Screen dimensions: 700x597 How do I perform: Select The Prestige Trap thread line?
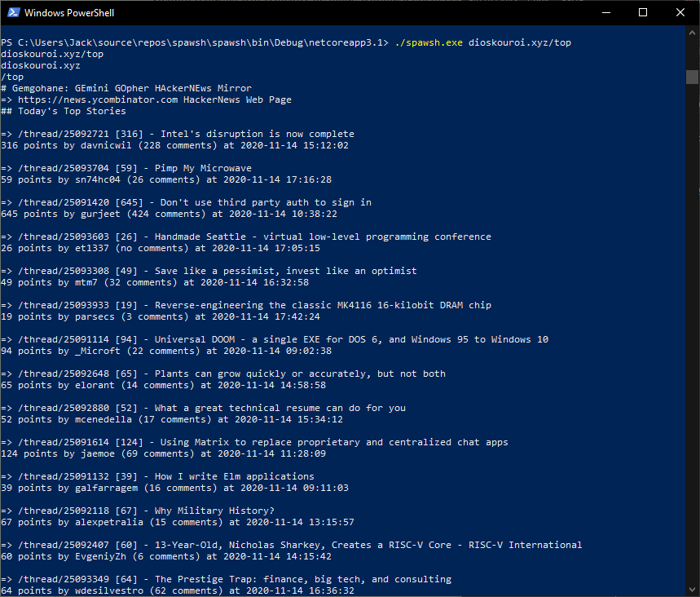point(227,579)
